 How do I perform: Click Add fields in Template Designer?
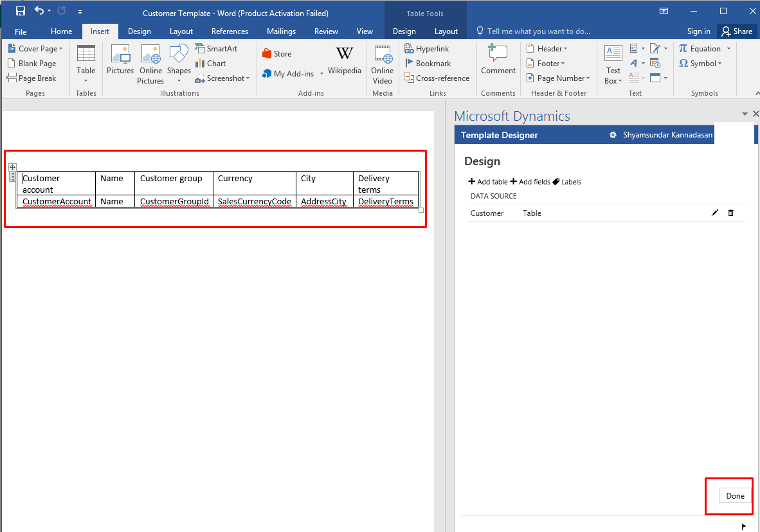point(530,182)
